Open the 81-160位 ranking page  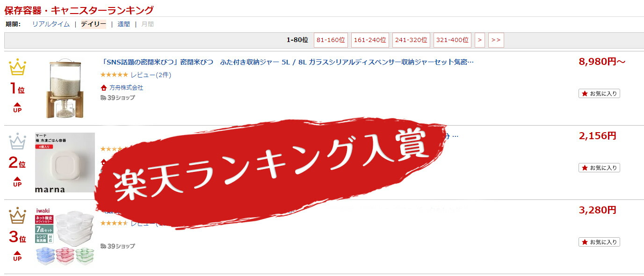pyautogui.click(x=331, y=40)
